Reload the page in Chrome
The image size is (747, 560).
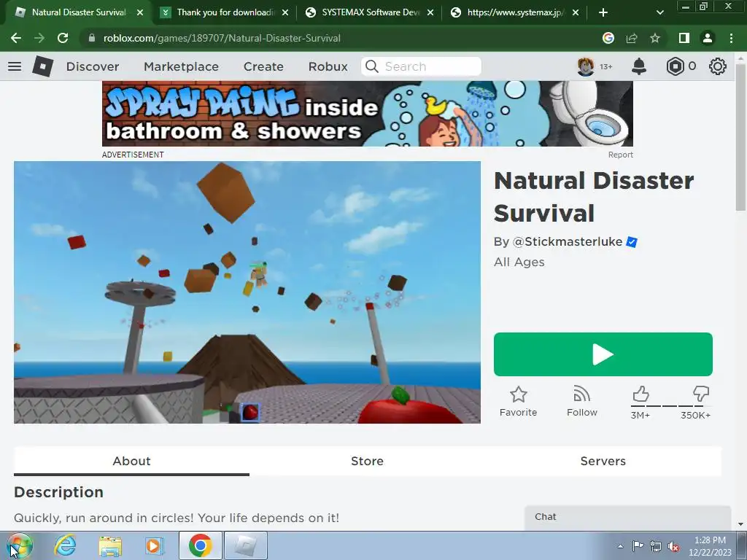point(63,38)
